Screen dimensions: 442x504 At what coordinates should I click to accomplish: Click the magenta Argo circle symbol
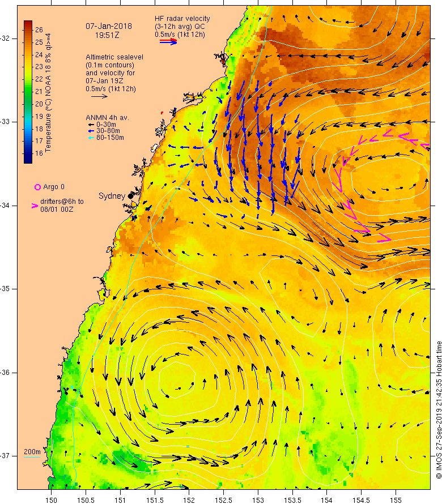pyautogui.click(x=37, y=187)
